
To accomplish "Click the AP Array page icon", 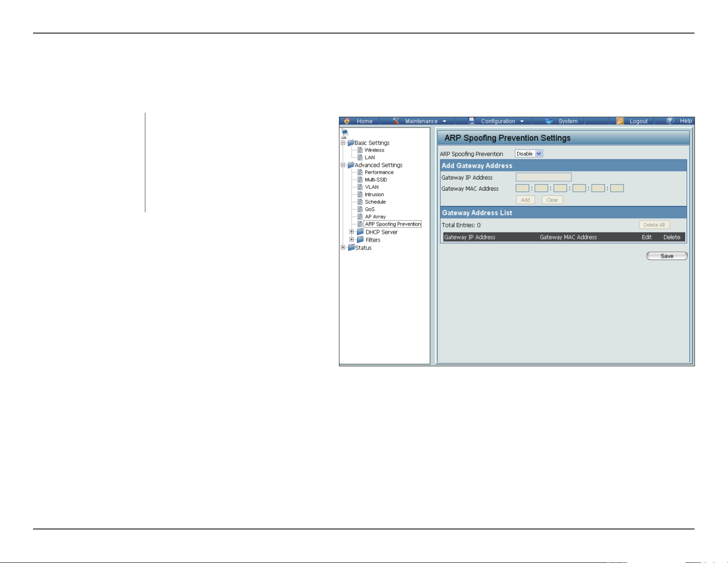I will coord(360,216).
